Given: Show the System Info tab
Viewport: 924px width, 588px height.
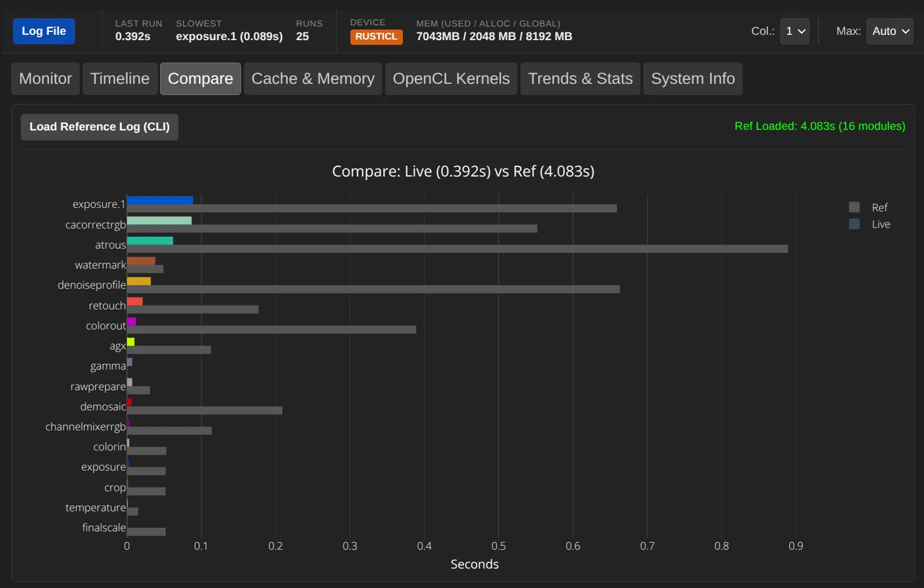Looking at the screenshot, I should (x=692, y=79).
